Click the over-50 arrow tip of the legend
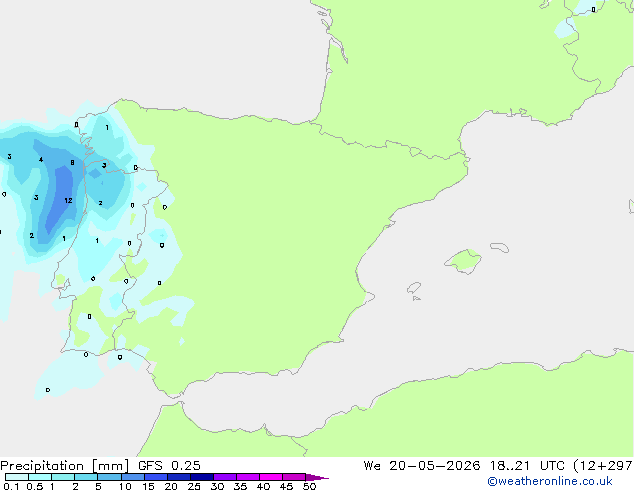Viewport: 634px width, 490px height. point(317,477)
